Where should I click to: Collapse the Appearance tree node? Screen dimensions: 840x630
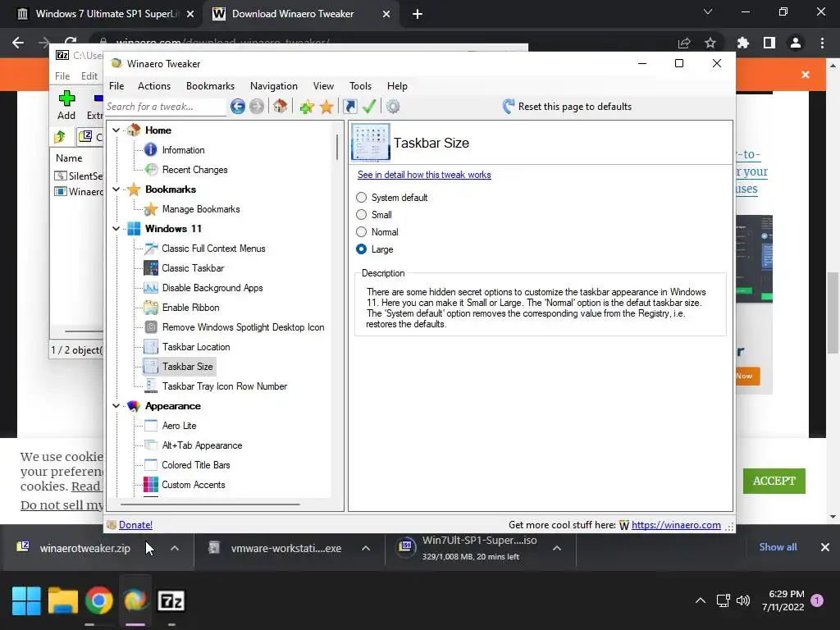(116, 406)
